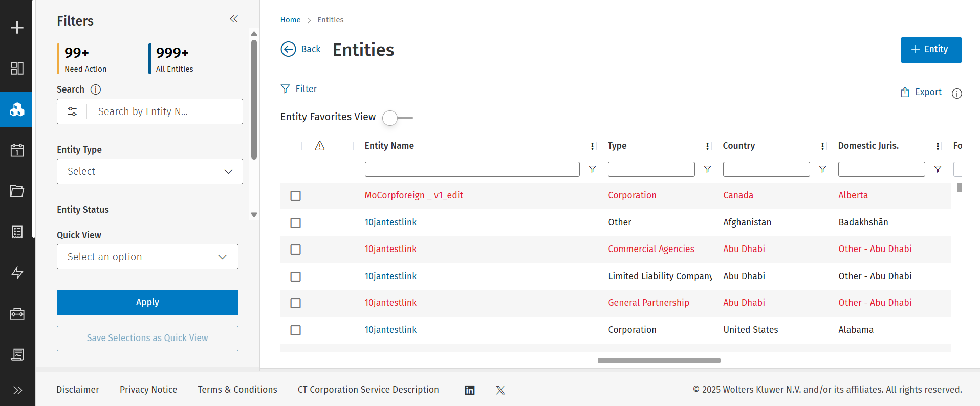Open the folder icon in sidebar
980x406 pixels.
pos(17,191)
